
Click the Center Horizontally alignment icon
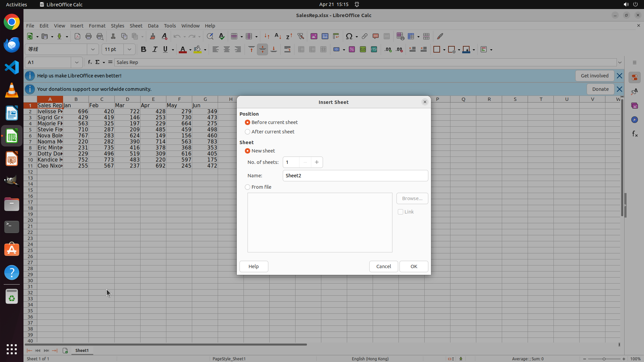[x=227, y=50]
